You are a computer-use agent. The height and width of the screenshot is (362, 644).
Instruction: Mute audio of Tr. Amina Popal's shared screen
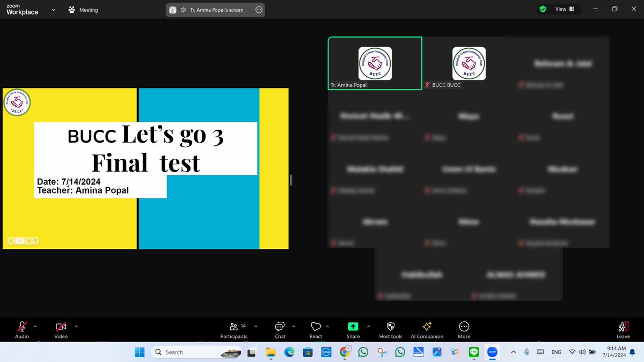tap(184, 9)
